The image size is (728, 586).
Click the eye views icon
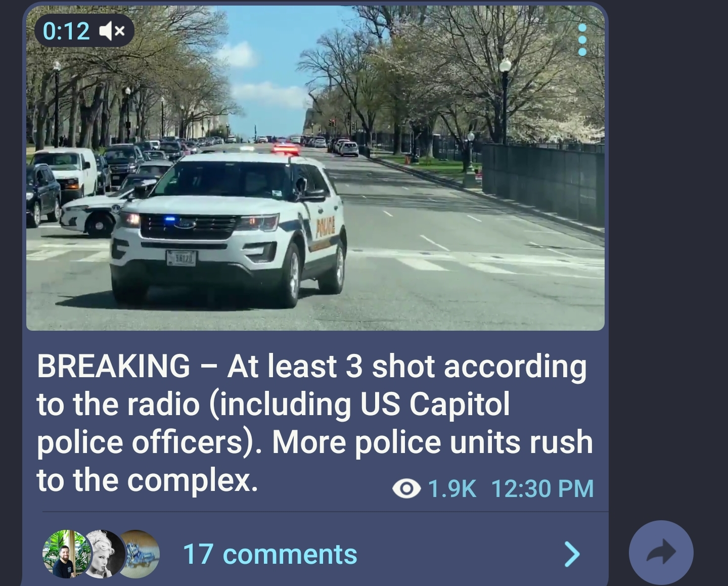406,488
